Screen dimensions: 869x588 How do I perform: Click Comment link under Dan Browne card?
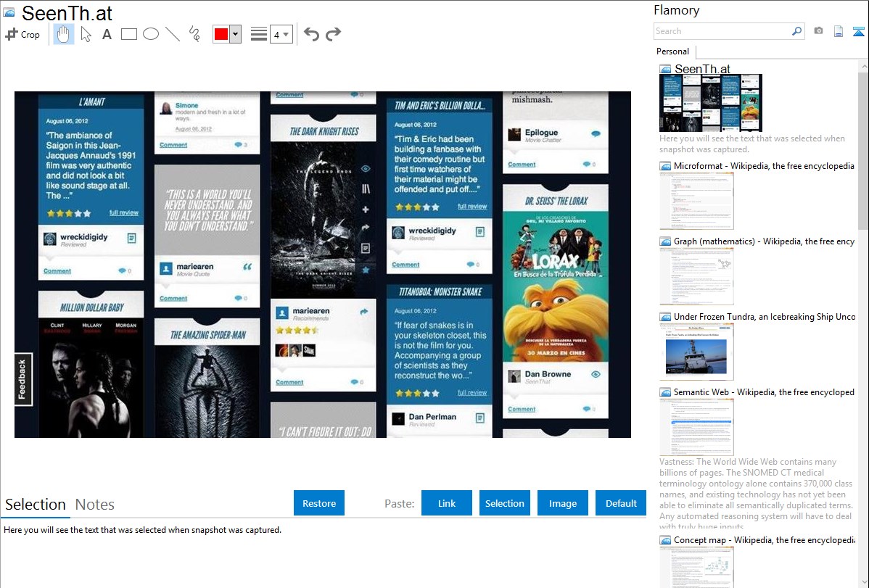[522, 410]
